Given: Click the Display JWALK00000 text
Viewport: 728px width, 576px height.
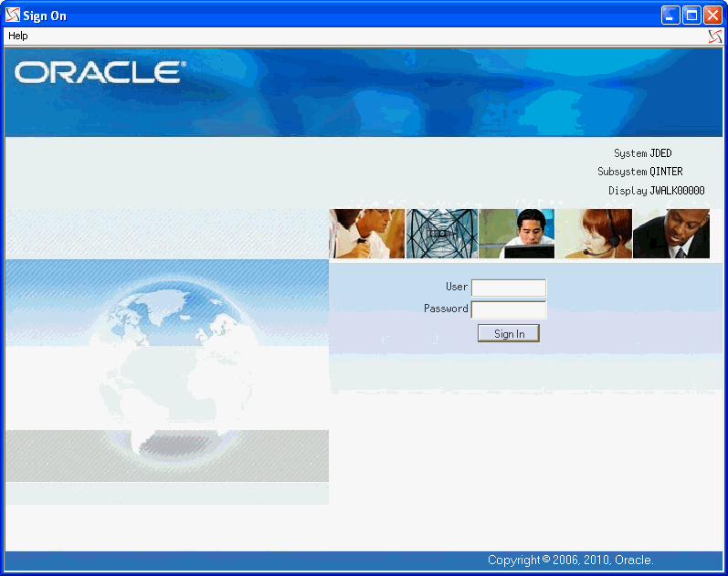Looking at the screenshot, I should pos(657,190).
